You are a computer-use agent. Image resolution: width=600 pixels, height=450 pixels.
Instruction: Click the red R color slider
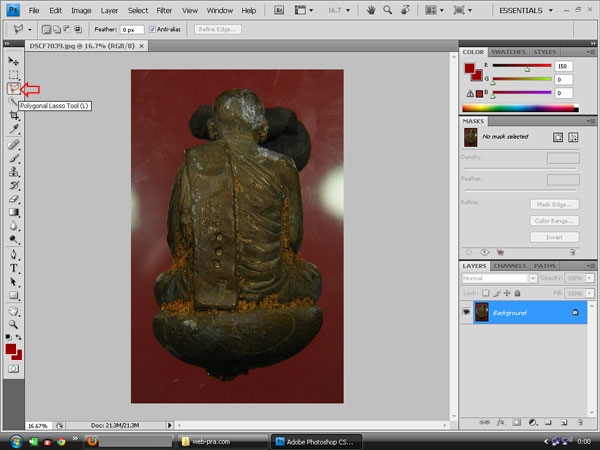click(522, 66)
